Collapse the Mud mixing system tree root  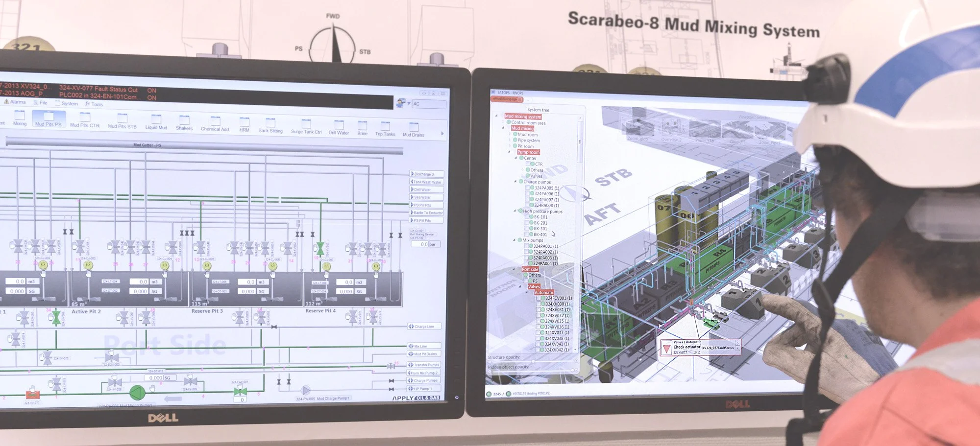[497, 116]
